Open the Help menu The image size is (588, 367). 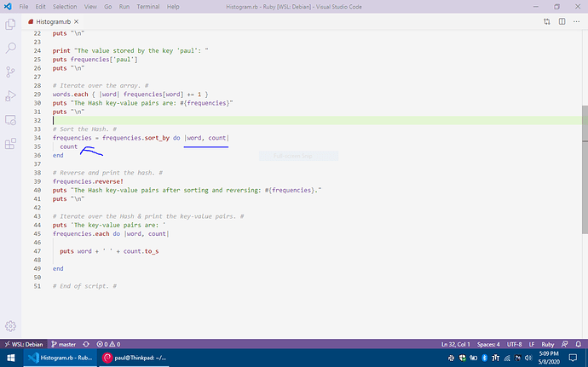(x=173, y=7)
